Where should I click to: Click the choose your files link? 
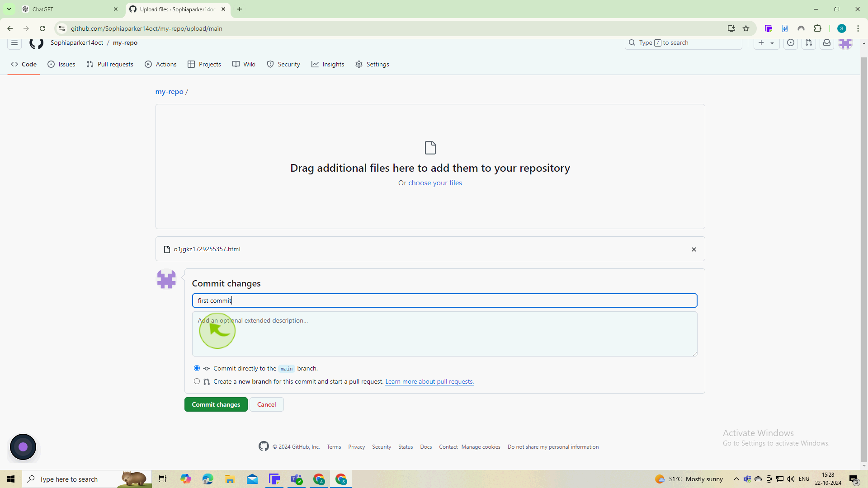(435, 183)
